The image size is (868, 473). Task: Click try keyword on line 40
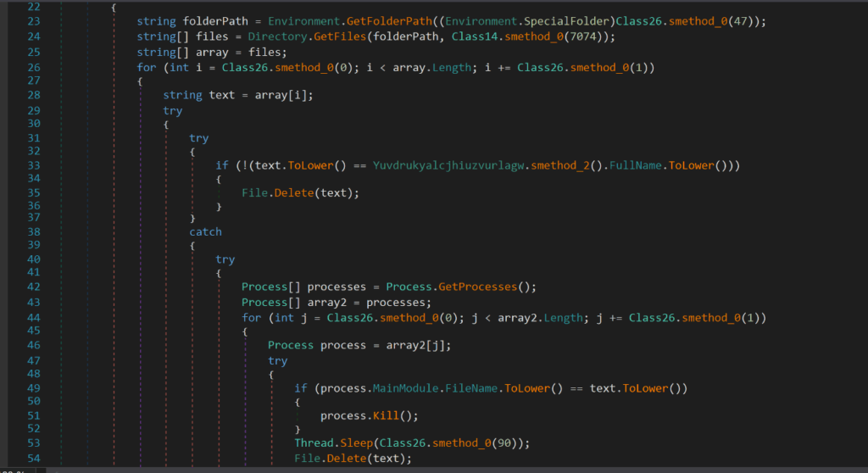click(225, 259)
